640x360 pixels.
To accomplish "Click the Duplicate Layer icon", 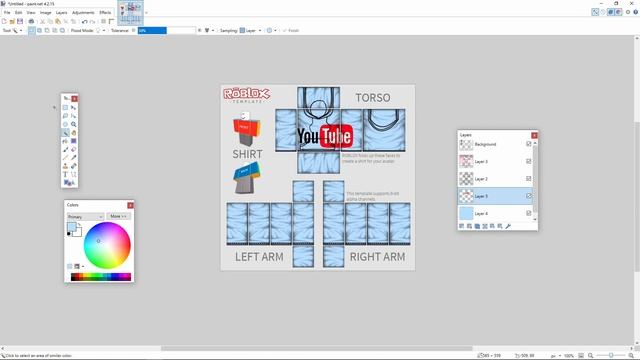I will 477,226.
